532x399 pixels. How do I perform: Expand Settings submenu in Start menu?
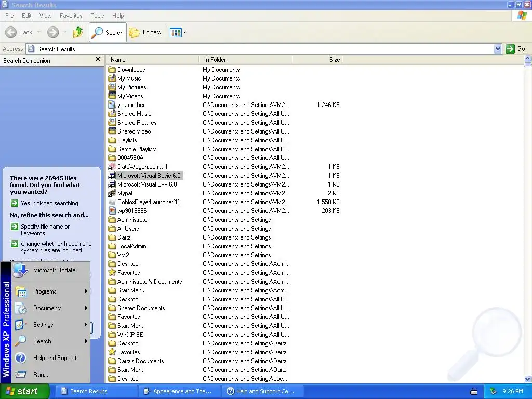click(x=51, y=325)
